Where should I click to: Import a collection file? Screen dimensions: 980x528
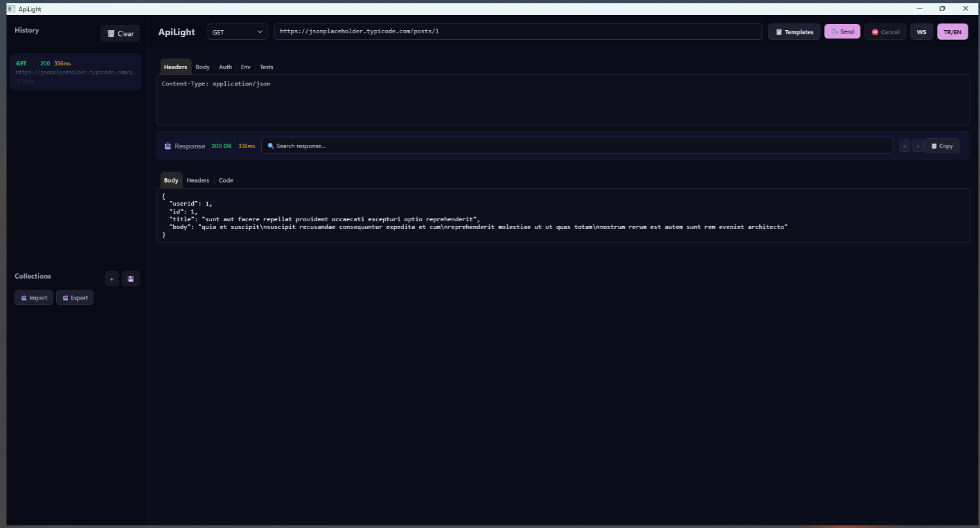34,298
